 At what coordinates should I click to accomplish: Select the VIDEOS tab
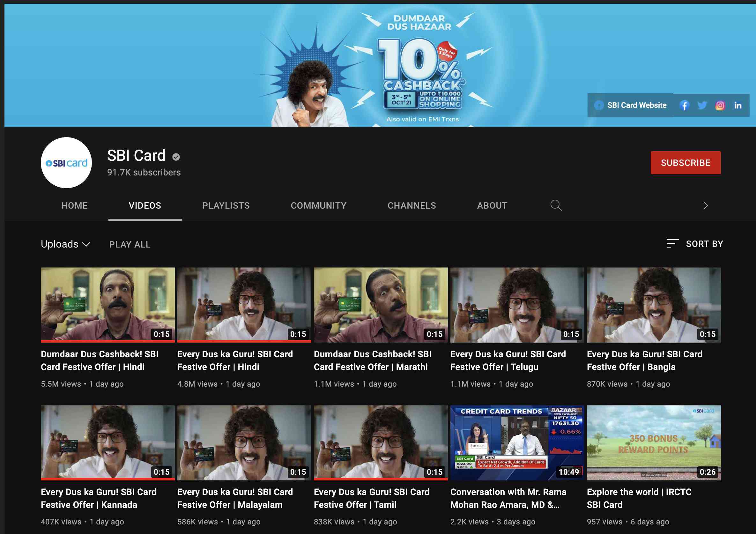coord(145,205)
